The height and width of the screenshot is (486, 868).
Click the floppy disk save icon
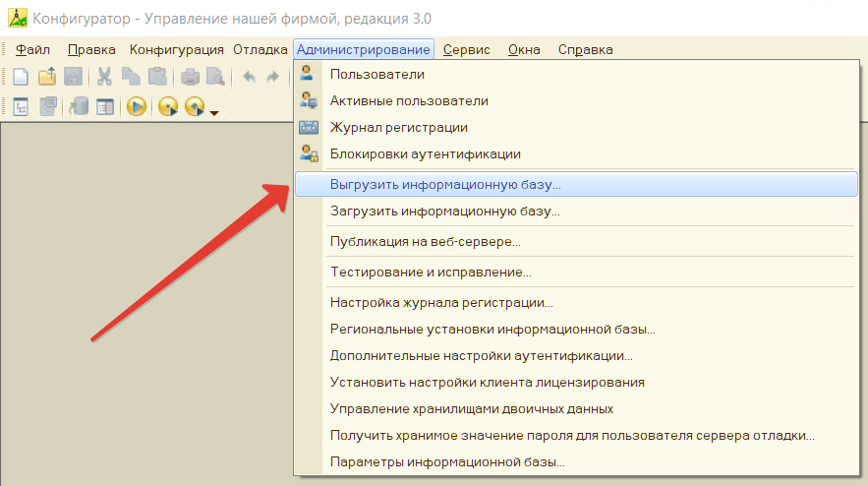point(73,77)
